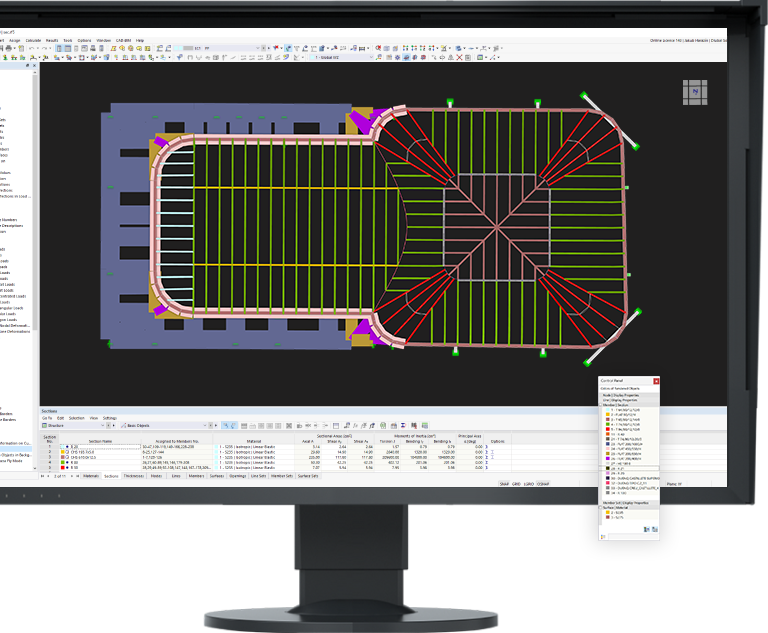
Task: Toggle SNAP in the status bar
Action: click(x=504, y=484)
